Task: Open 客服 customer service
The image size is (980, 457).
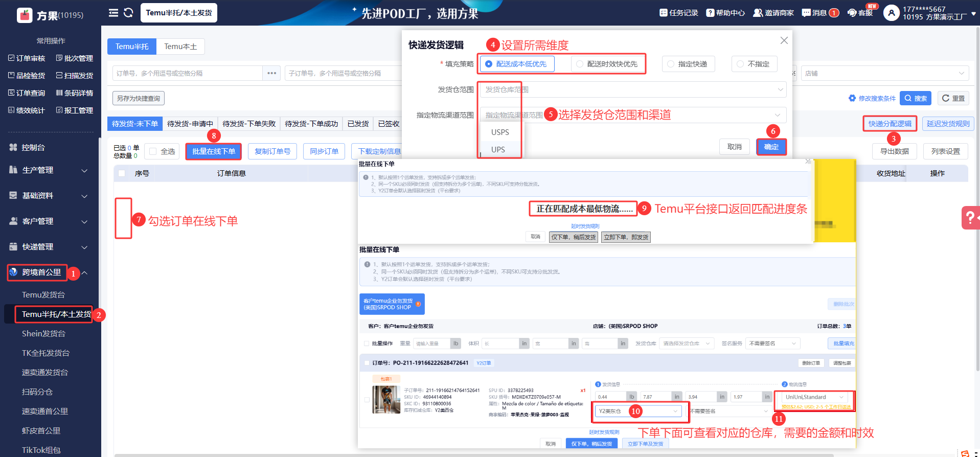Action: click(860, 13)
